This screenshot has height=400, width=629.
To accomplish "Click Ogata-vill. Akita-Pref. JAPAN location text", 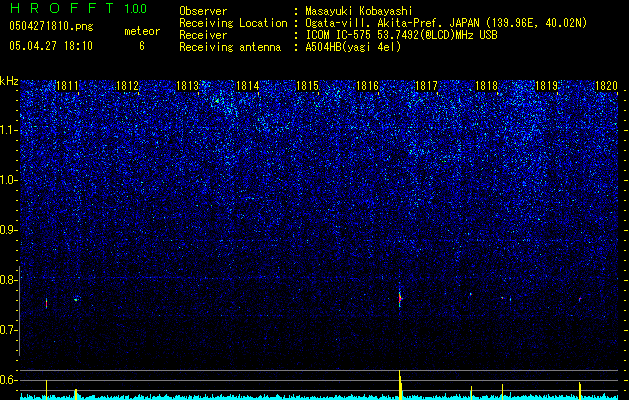I will [446, 23].
